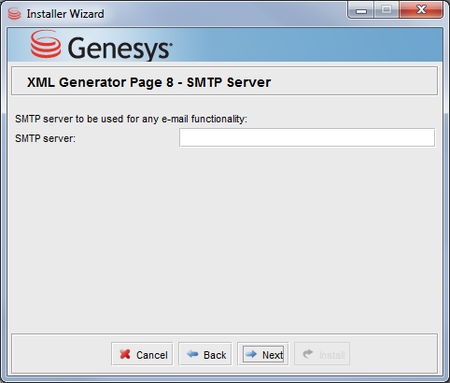Cancel the installer wizard
The width and height of the screenshot is (450, 383).
tap(142, 354)
